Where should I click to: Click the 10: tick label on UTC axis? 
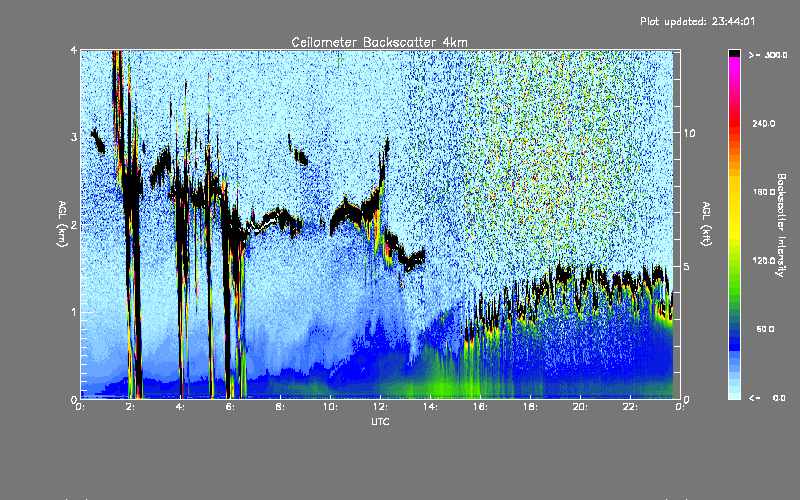click(x=330, y=407)
